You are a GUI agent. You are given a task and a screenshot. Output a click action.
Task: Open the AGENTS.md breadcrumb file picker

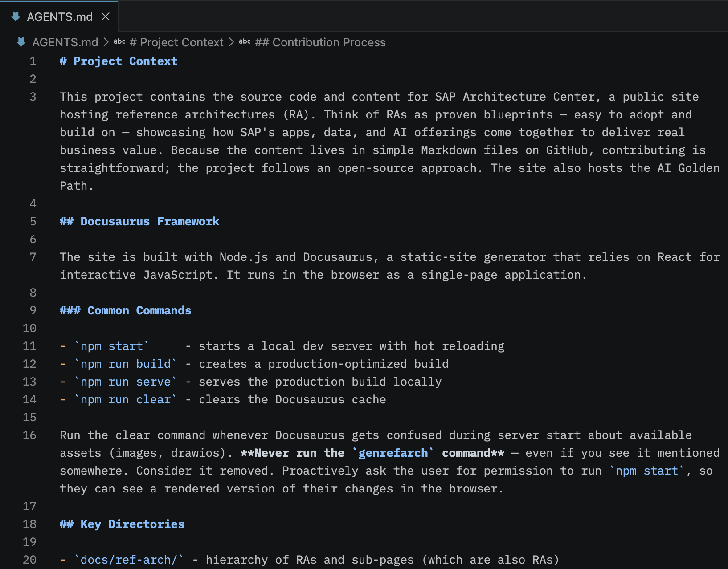(65, 42)
